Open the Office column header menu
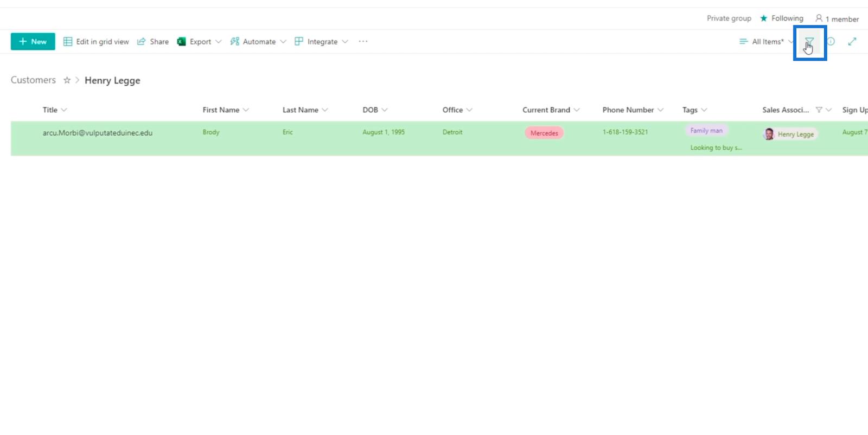 pos(457,110)
